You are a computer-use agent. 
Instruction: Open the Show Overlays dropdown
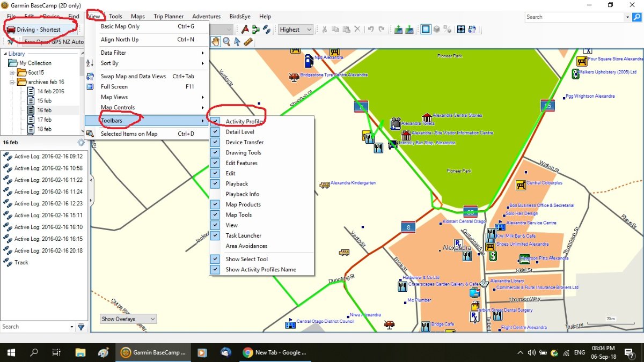tap(128, 319)
